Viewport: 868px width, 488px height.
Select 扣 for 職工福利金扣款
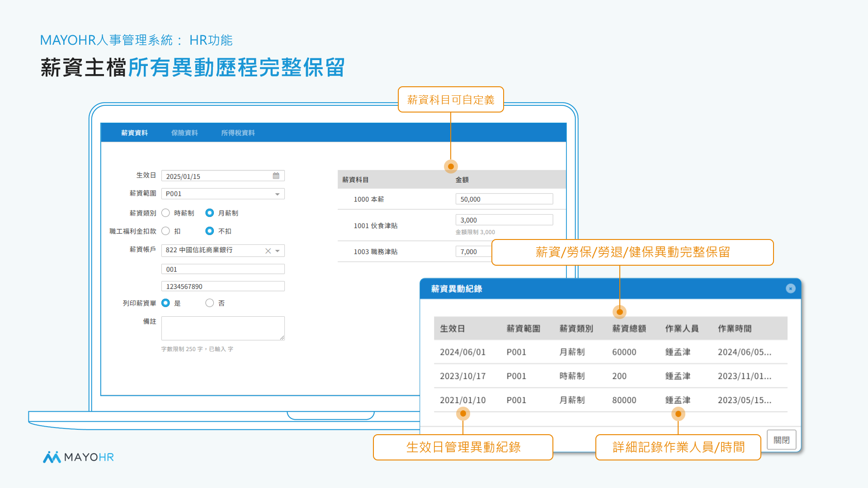(166, 231)
